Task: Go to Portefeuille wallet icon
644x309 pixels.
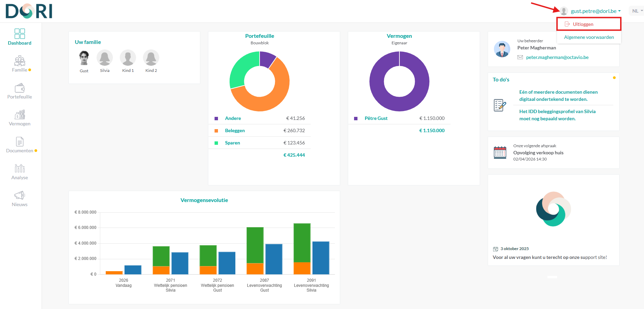Action: click(x=20, y=88)
